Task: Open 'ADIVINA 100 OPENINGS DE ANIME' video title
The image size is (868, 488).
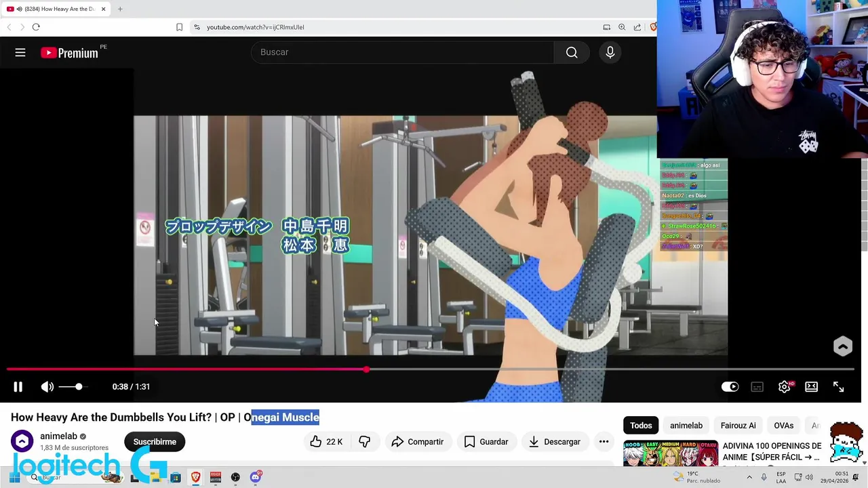Action: coord(772,451)
